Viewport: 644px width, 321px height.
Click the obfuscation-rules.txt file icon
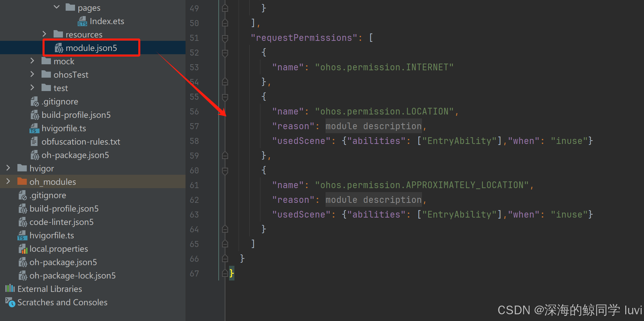click(34, 142)
